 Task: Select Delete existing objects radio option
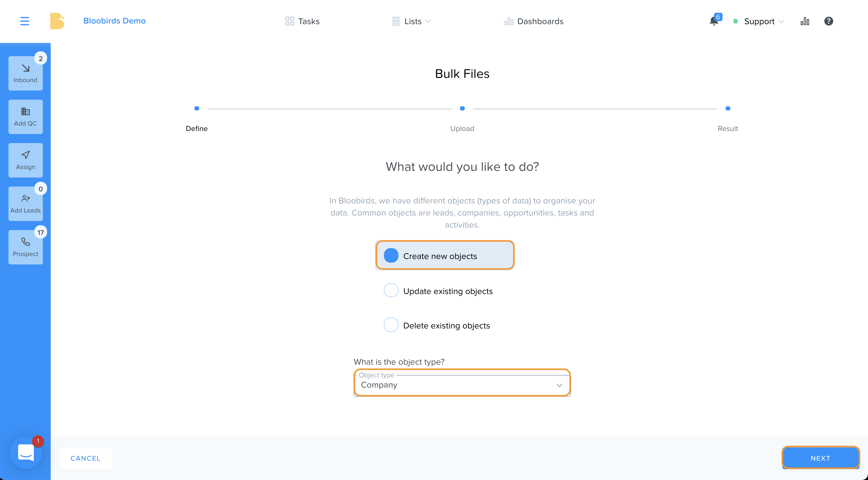tap(437, 325)
